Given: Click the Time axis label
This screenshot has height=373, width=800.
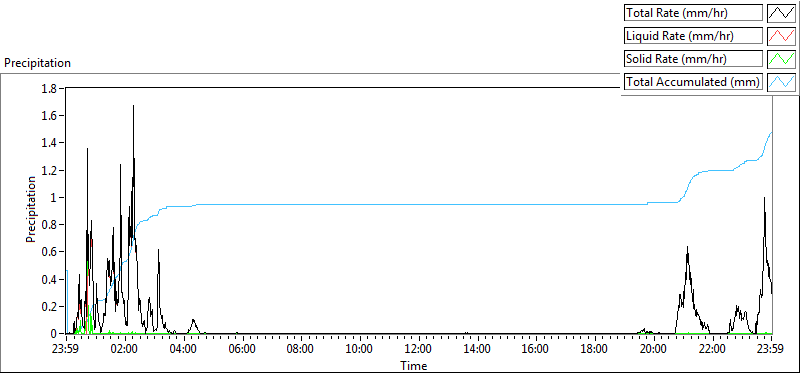Looking at the screenshot, I should click(x=414, y=365).
